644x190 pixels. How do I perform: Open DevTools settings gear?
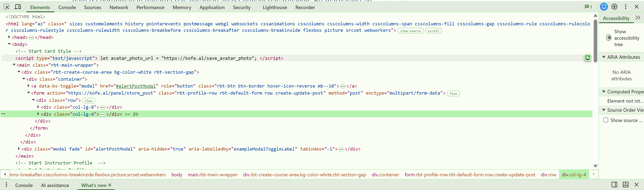(614, 7)
